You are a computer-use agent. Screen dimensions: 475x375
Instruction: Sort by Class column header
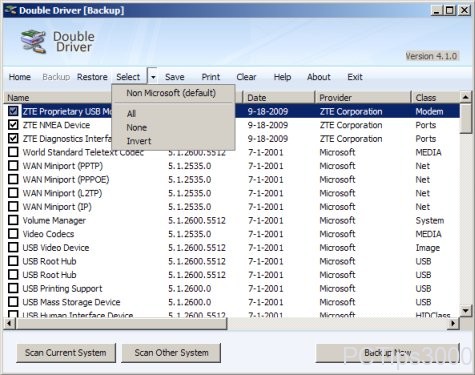[436, 98]
